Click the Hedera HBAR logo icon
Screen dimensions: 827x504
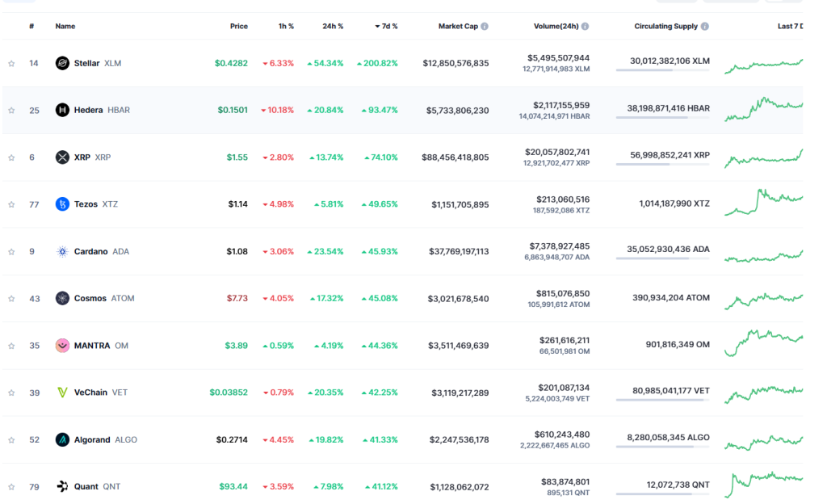61,110
